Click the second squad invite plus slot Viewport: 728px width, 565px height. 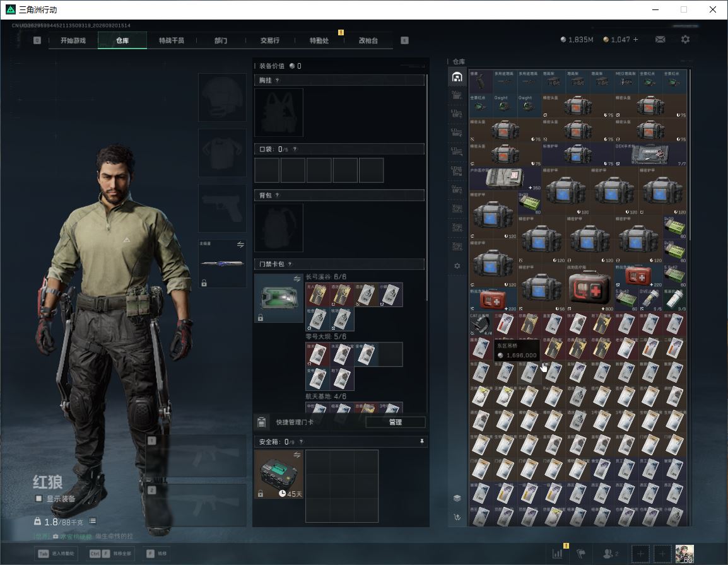662,554
